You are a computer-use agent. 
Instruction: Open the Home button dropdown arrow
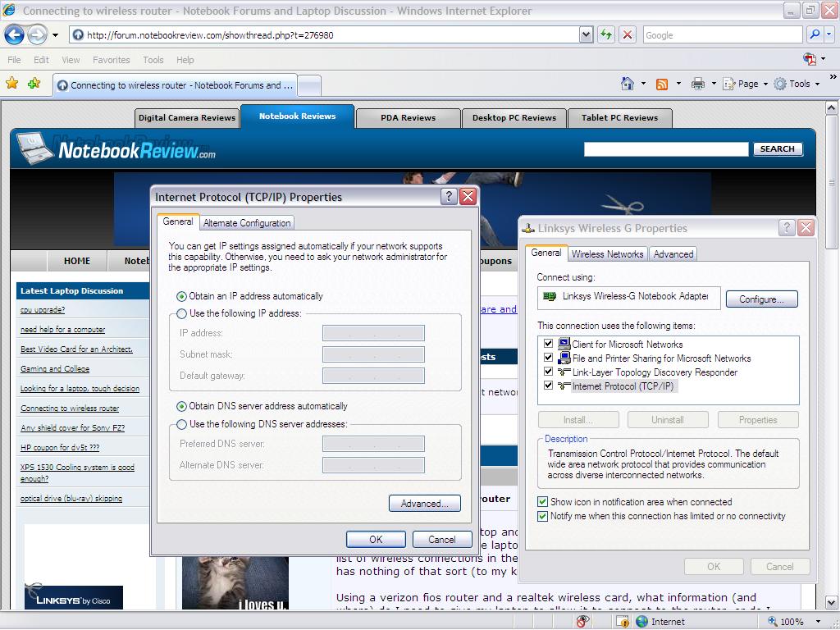(x=643, y=84)
